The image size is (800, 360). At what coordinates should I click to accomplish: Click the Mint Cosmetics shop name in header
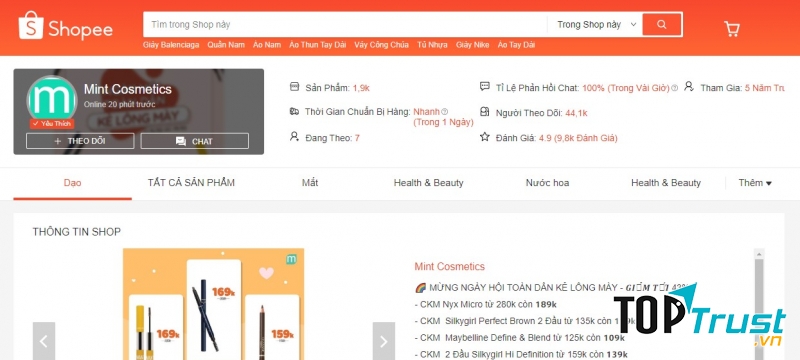coord(128,89)
